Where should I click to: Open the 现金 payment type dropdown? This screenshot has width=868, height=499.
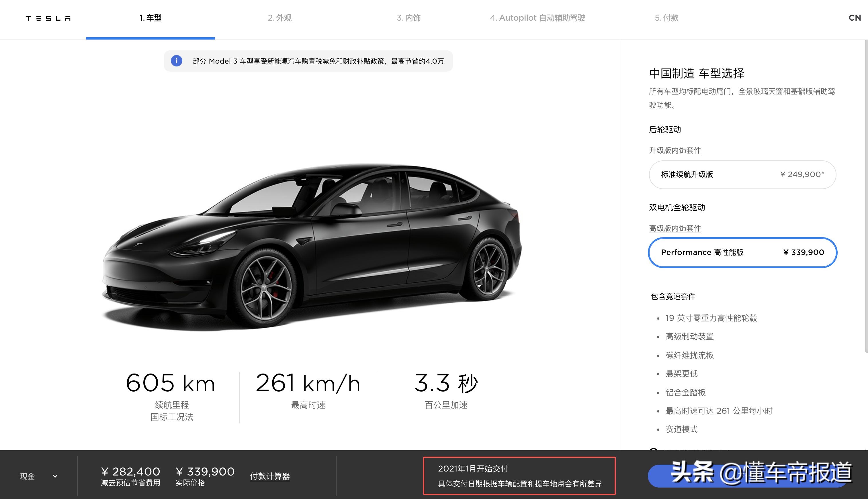(x=39, y=476)
